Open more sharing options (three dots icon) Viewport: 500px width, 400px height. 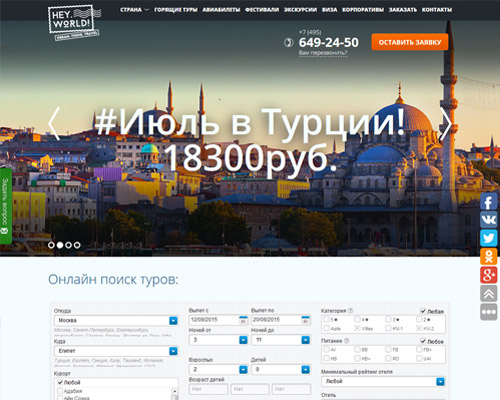coord(489,312)
